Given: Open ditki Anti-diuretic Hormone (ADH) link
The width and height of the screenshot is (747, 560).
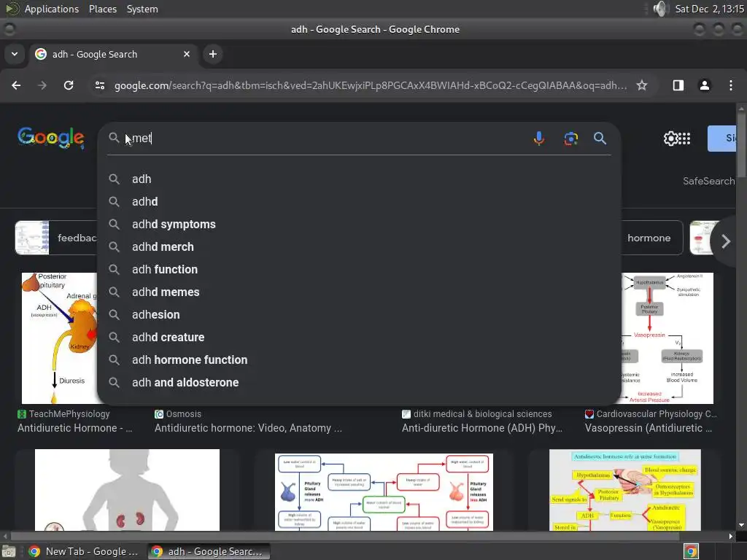Looking at the screenshot, I should pyautogui.click(x=482, y=428).
